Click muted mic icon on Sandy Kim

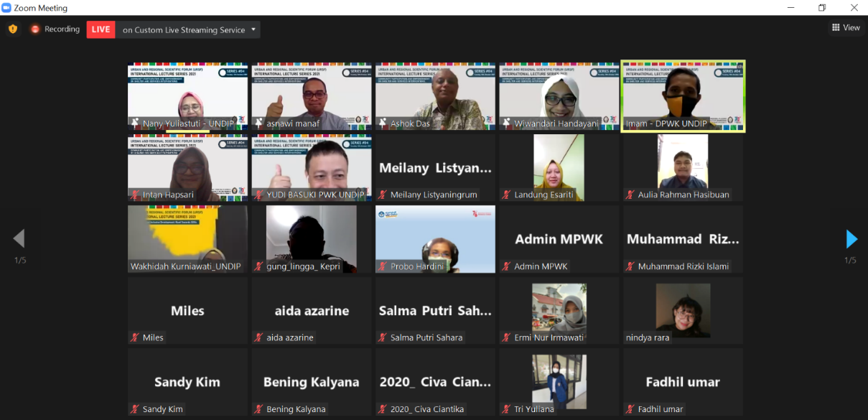[x=134, y=409]
